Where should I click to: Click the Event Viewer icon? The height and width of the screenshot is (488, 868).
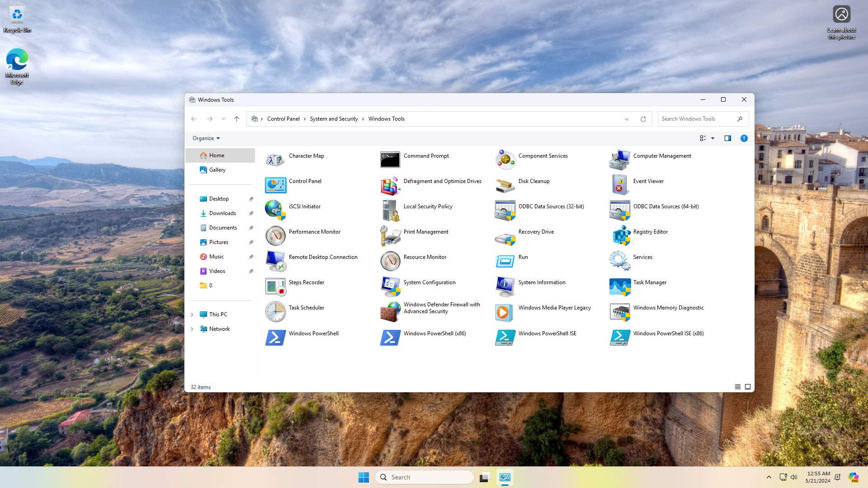tap(620, 185)
